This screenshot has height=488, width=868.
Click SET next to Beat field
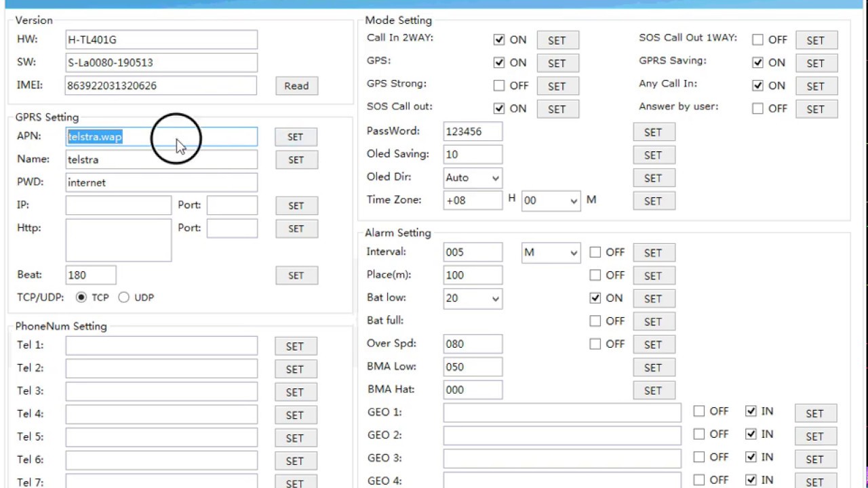coord(296,276)
